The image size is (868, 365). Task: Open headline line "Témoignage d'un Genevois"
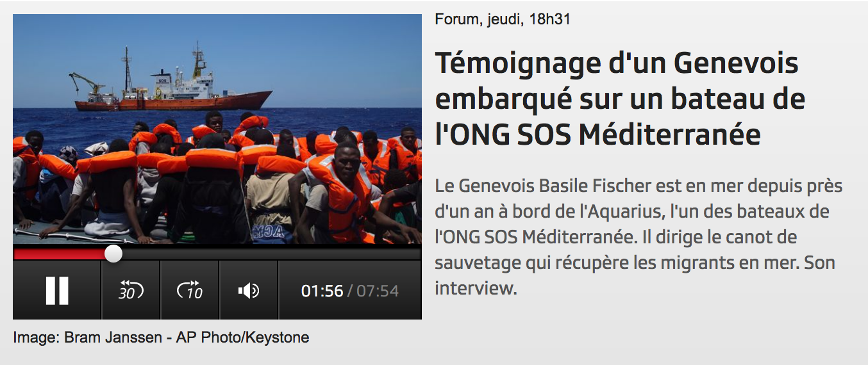pyautogui.click(x=617, y=63)
